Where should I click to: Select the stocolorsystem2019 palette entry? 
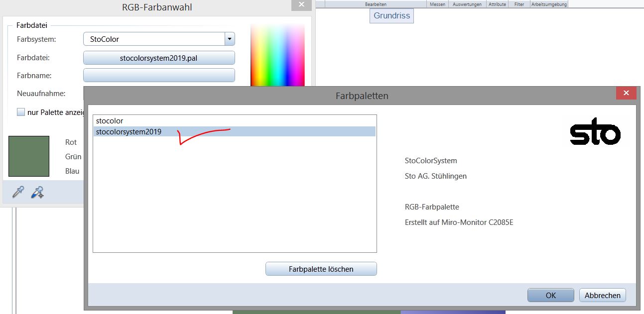tap(129, 132)
